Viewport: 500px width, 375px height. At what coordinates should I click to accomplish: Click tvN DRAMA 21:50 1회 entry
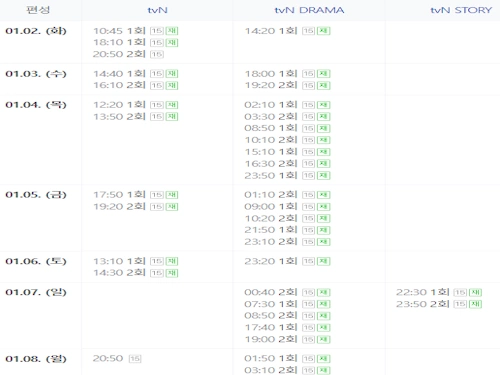pyautogui.click(x=287, y=230)
